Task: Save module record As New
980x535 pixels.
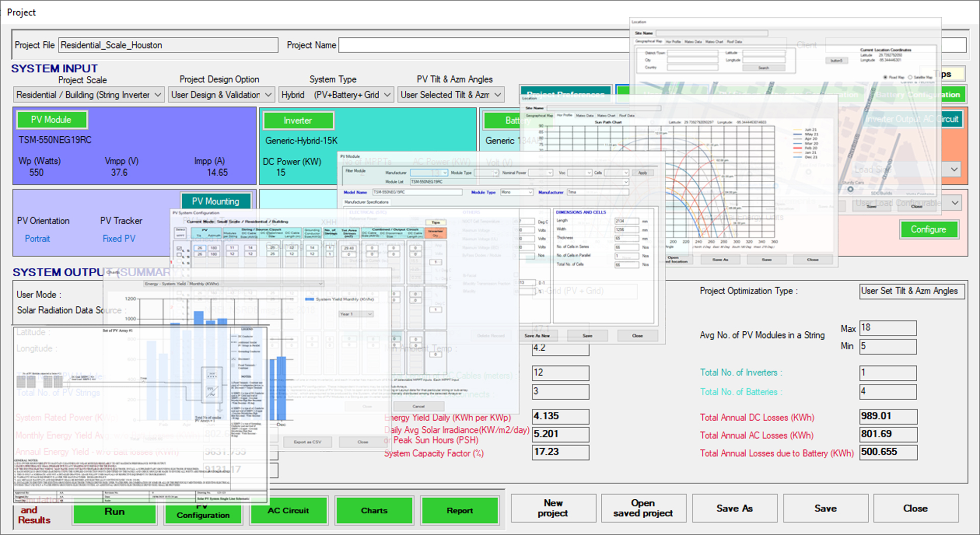Action: point(537,335)
